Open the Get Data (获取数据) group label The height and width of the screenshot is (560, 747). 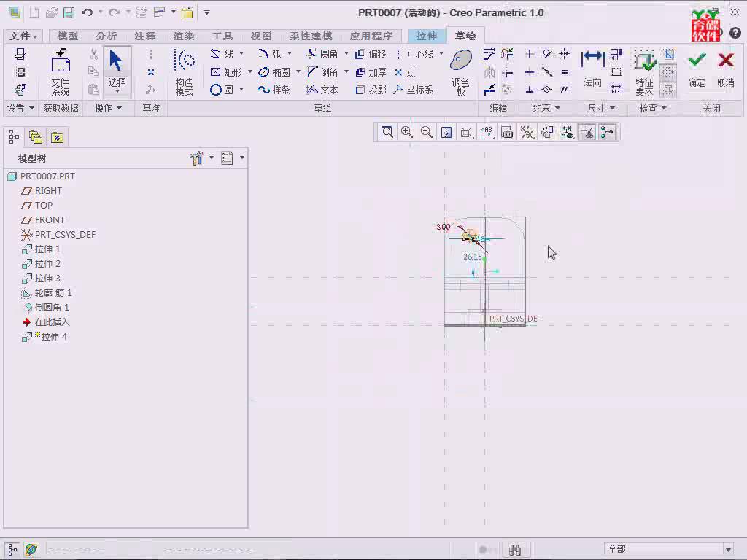[x=61, y=108]
